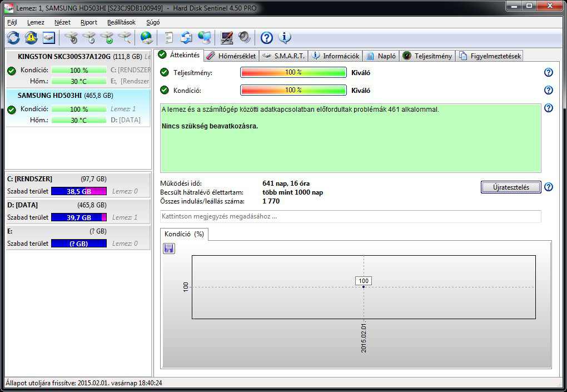Screen dimensions: 567x392
Task: Click the info bubble about toolbar icon
Action: point(285,38)
